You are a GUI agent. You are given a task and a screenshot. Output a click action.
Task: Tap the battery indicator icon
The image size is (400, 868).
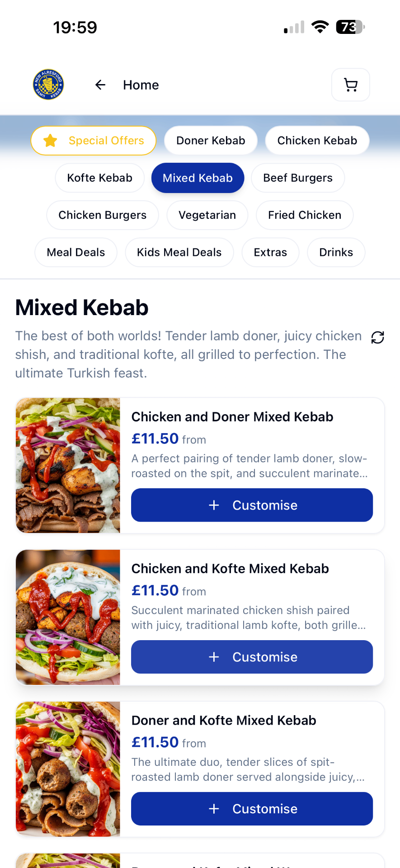[350, 27]
